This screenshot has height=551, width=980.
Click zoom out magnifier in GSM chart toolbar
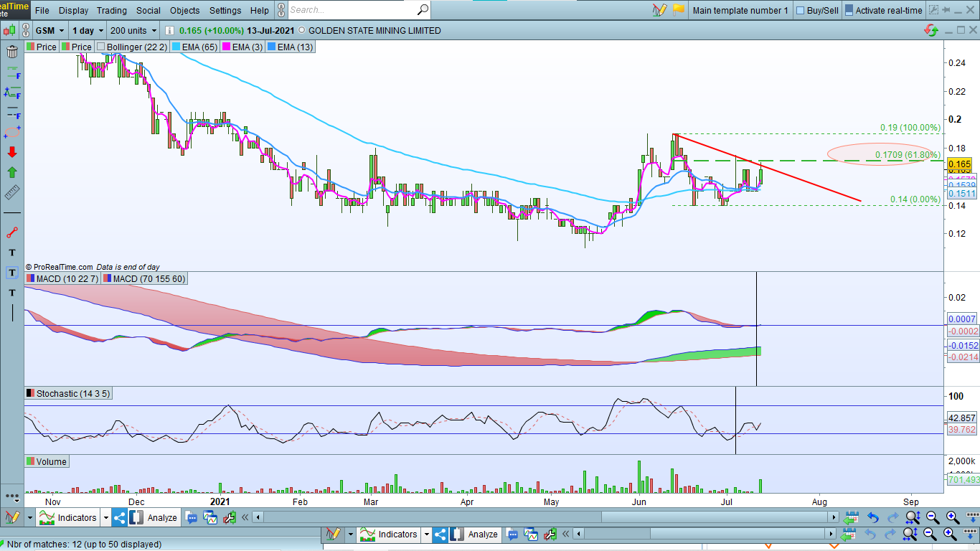coord(932,517)
